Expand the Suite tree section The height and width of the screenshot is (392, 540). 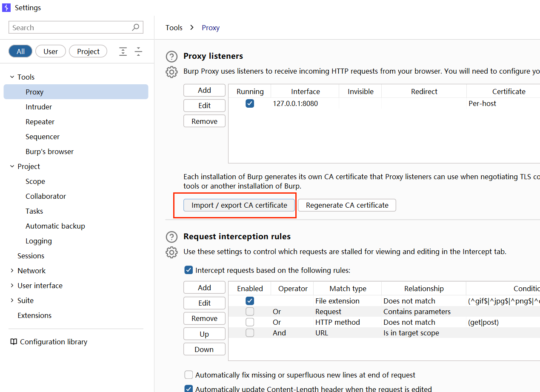click(x=12, y=300)
